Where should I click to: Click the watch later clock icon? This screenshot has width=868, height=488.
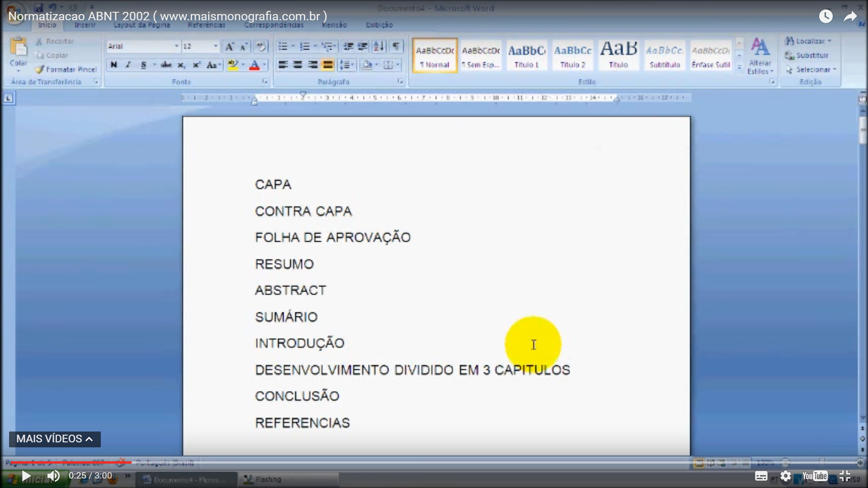[826, 17]
